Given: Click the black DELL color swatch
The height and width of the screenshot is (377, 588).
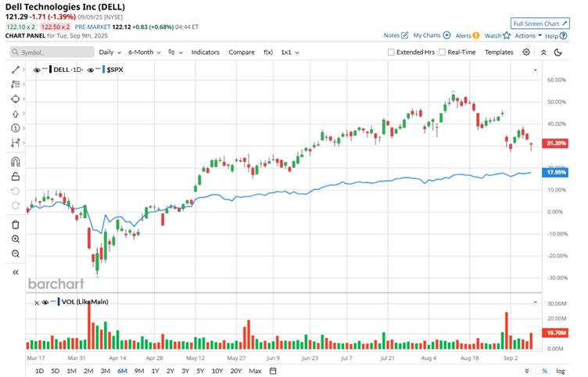Looking at the screenshot, I should (x=50, y=70).
